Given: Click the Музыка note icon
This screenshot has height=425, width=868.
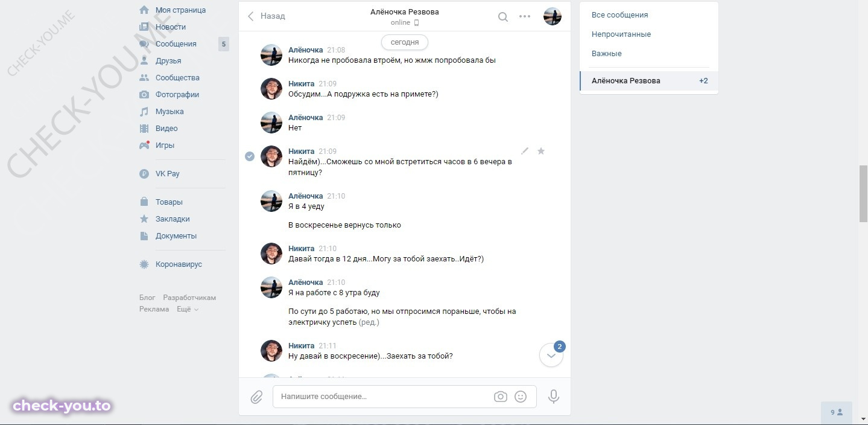Looking at the screenshot, I should (x=144, y=111).
